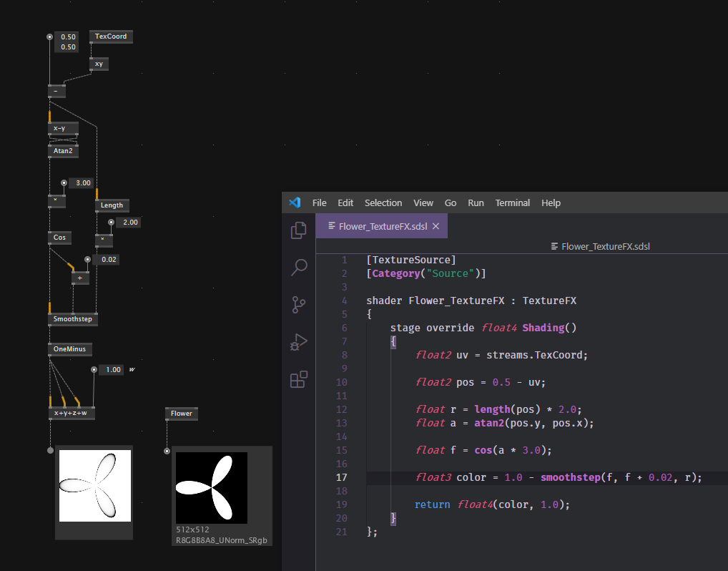Click the left preview's input pin
The width and height of the screenshot is (728, 571).
point(50,450)
